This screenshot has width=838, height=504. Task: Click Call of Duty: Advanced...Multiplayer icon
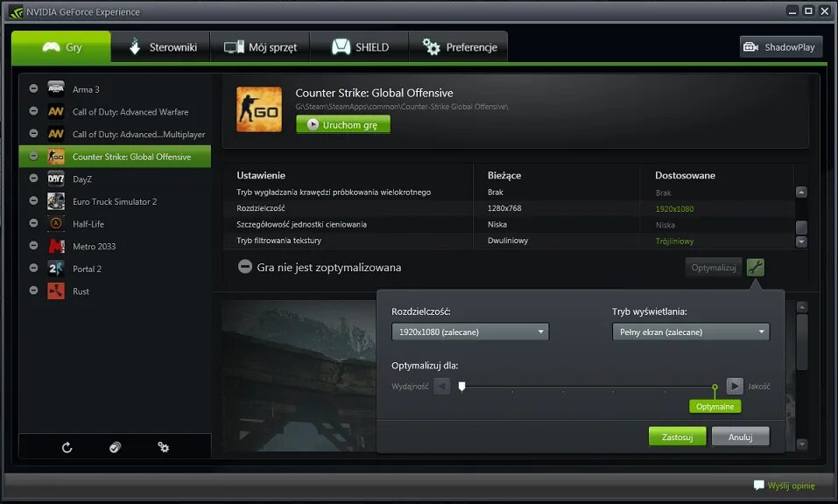[55, 134]
